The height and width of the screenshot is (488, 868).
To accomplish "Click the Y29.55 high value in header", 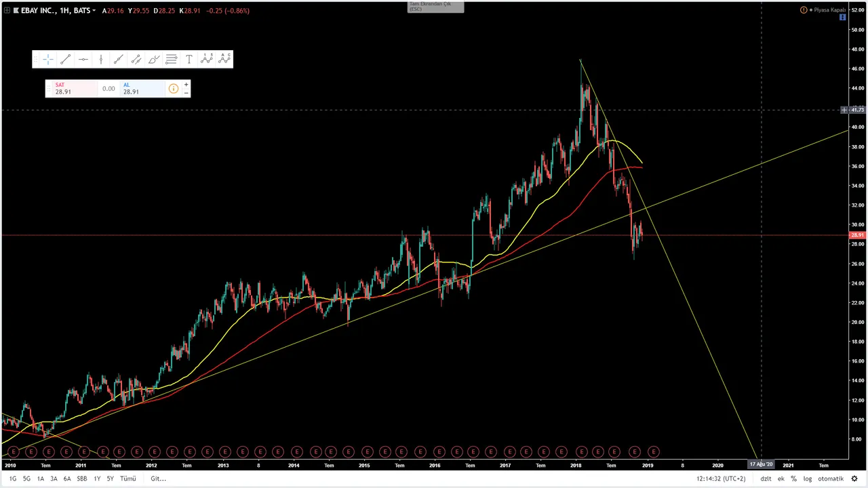I will click(x=138, y=11).
